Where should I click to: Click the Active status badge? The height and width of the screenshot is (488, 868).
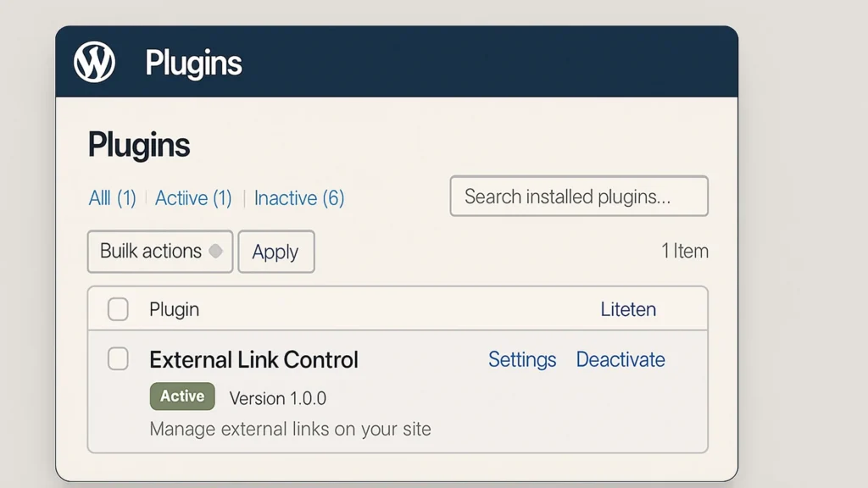click(181, 396)
